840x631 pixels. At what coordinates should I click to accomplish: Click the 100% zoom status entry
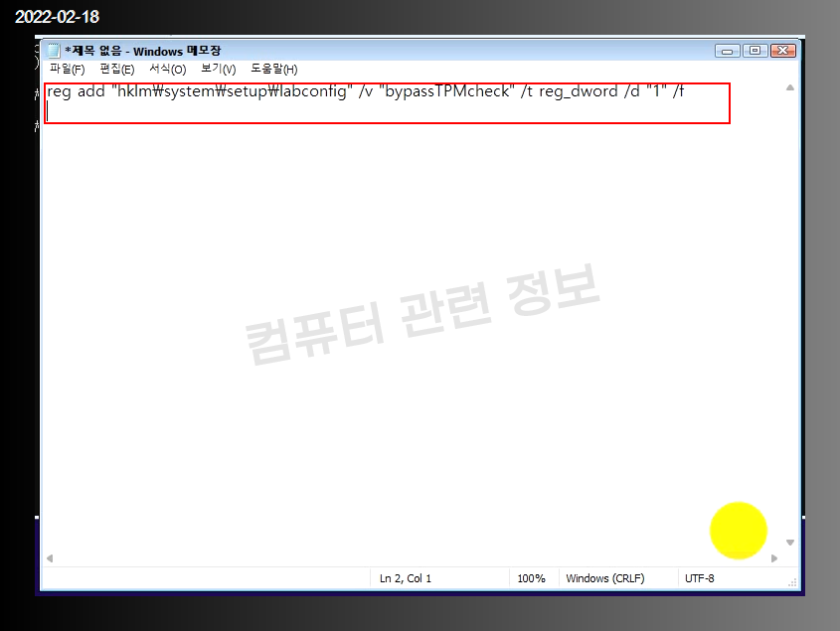click(x=531, y=578)
